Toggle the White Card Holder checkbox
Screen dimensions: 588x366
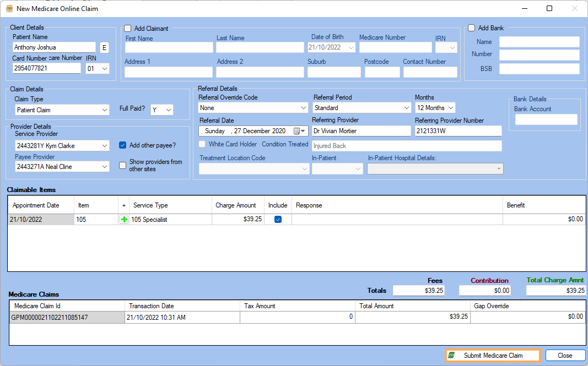(202, 144)
